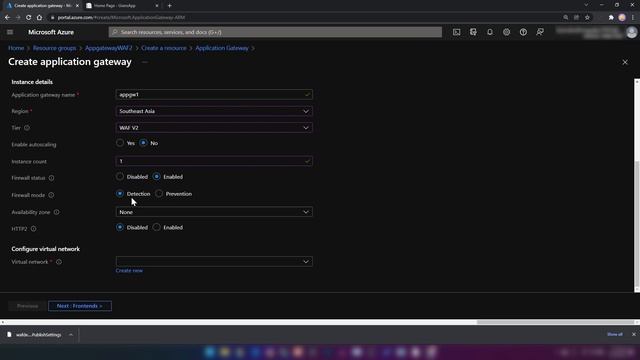Screen dimensions: 640x360
Task: Open browser zoom magnifier icon
Action: coord(566,18)
